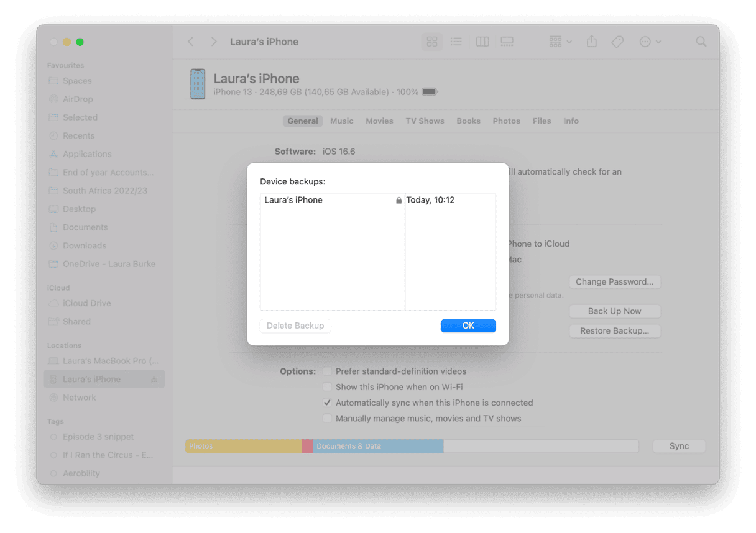
Task: Open the grouping options dropdown
Action: point(559,41)
